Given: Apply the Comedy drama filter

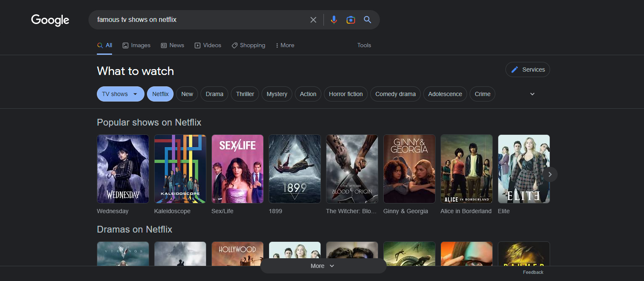Looking at the screenshot, I should click(x=395, y=94).
